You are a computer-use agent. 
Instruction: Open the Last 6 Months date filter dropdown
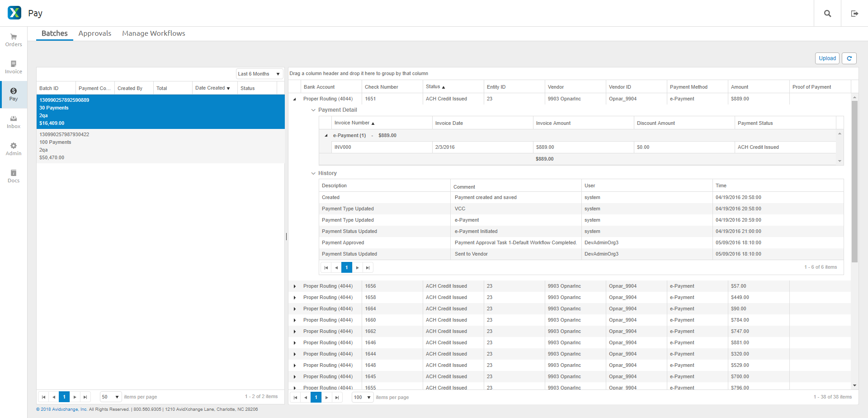pyautogui.click(x=259, y=73)
